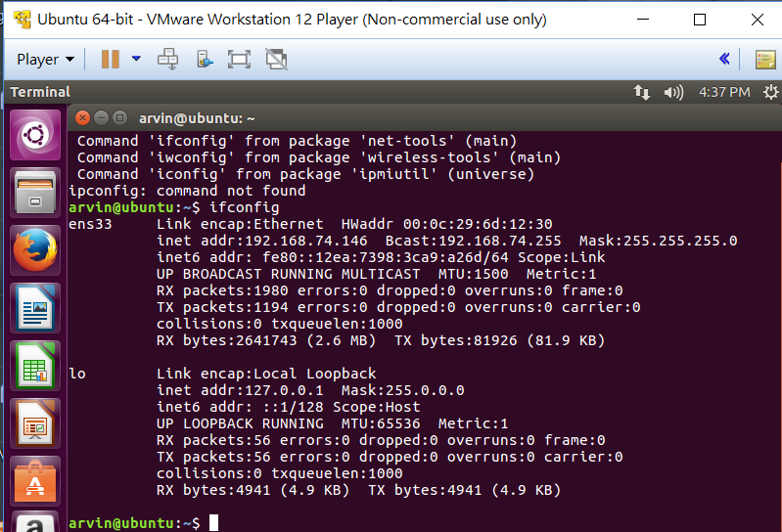Enter full screen mode
Screen dimensions: 782x532
click(239, 60)
